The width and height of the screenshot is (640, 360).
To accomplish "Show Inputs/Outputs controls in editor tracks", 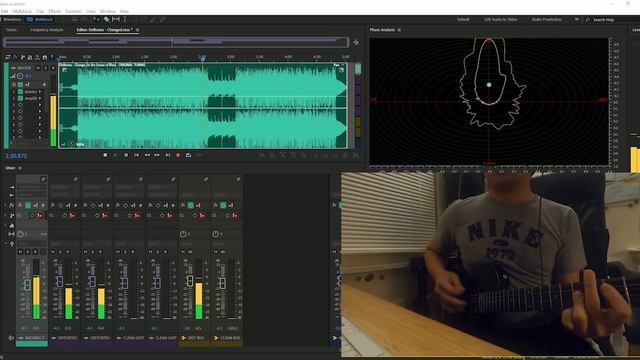I will (8, 57).
